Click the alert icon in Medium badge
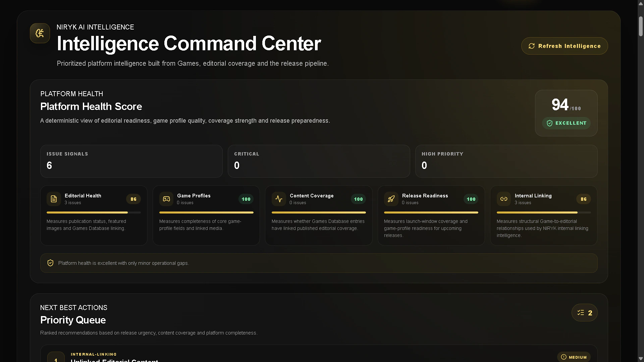This screenshot has height=362, width=644. (563, 357)
